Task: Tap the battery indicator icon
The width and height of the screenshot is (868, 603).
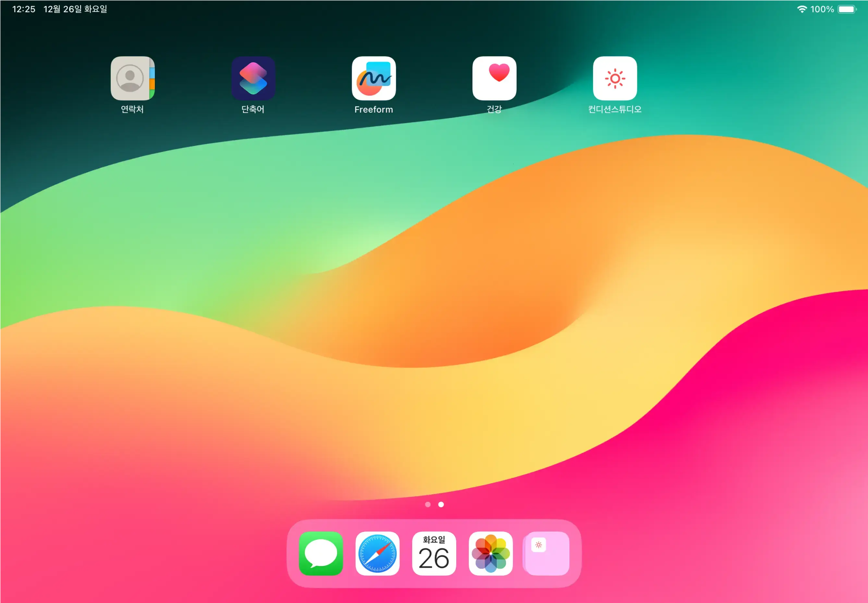Action: 847,9
